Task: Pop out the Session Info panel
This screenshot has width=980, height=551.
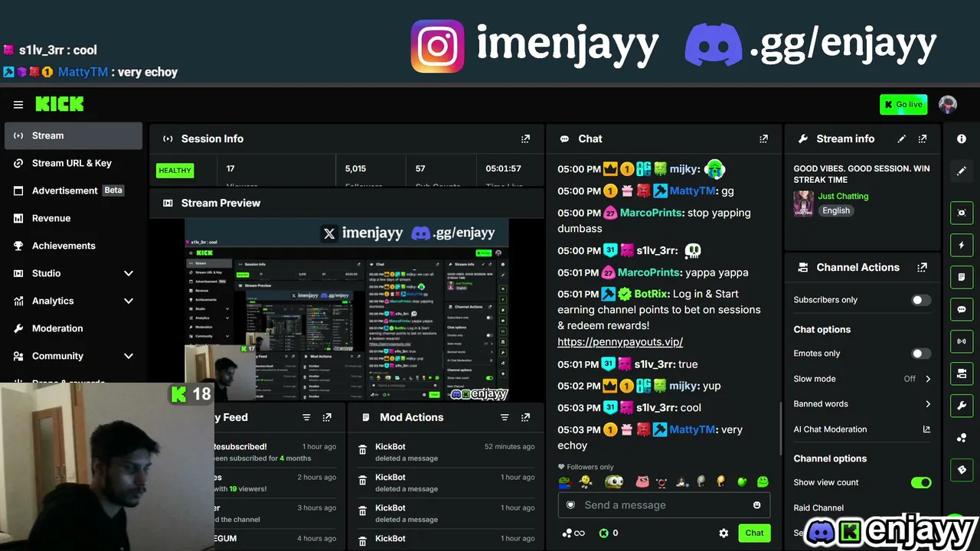Action: (525, 139)
